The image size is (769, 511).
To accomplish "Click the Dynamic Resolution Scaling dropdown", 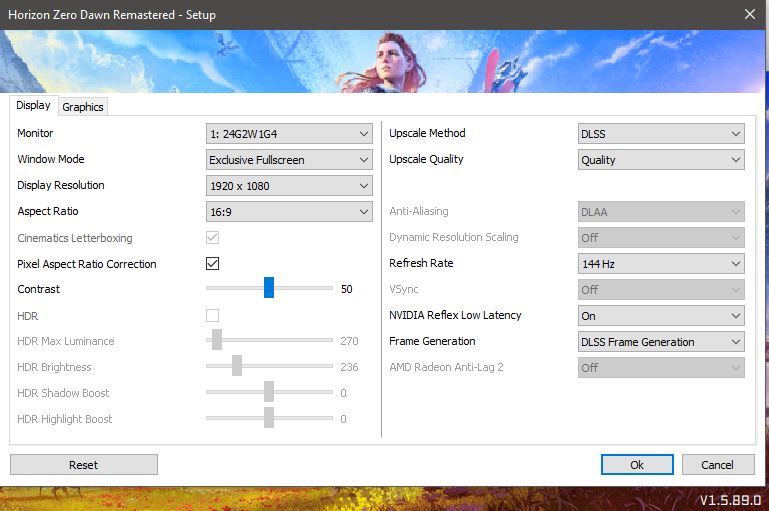I will pyautogui.click(x=661, y=237).
